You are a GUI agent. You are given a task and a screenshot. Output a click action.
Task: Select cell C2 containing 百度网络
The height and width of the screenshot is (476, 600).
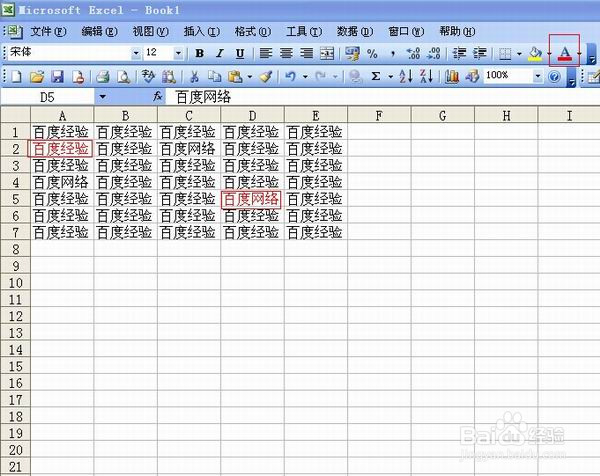click(x=189, y=149)
